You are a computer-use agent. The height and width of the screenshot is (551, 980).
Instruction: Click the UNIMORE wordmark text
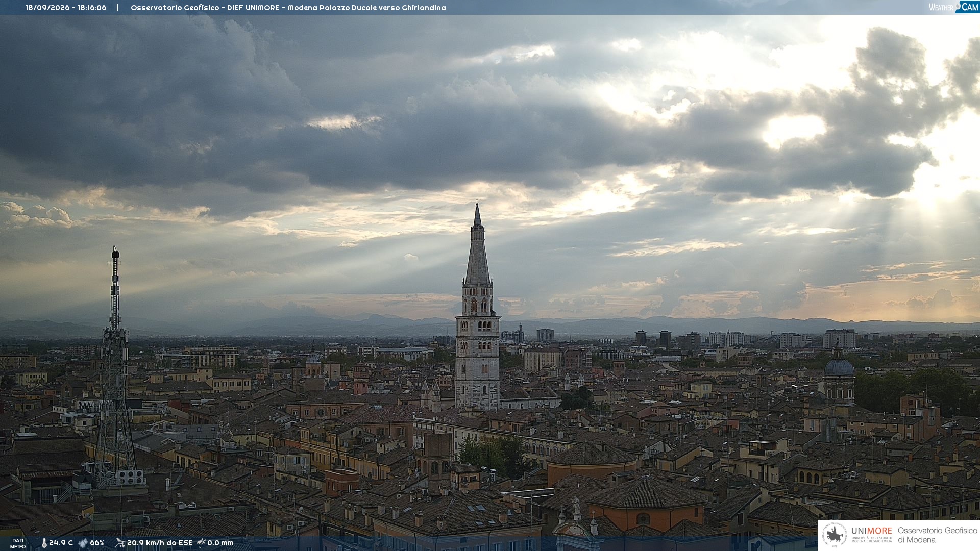tap(872, 531)
